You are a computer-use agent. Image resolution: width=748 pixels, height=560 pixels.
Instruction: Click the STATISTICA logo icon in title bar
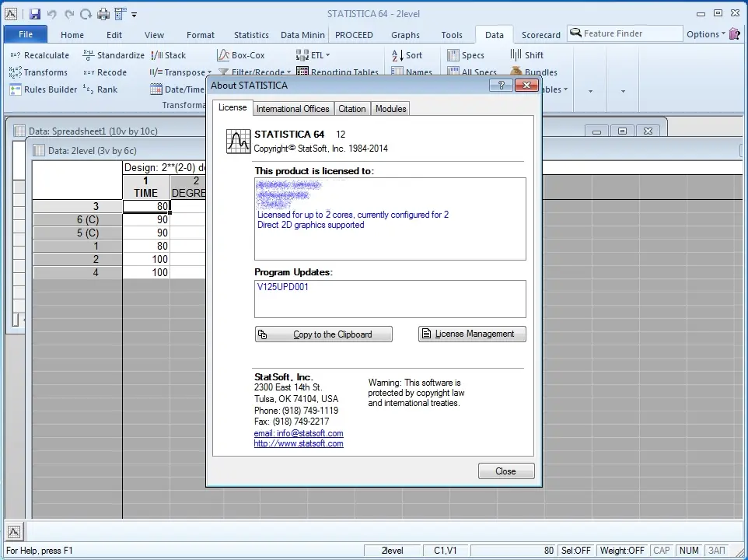click(10, 14)
